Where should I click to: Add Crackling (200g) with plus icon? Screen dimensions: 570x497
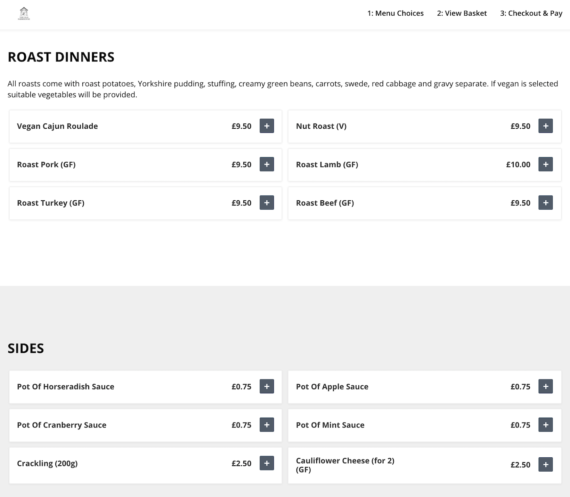click(x=266, y=463)
